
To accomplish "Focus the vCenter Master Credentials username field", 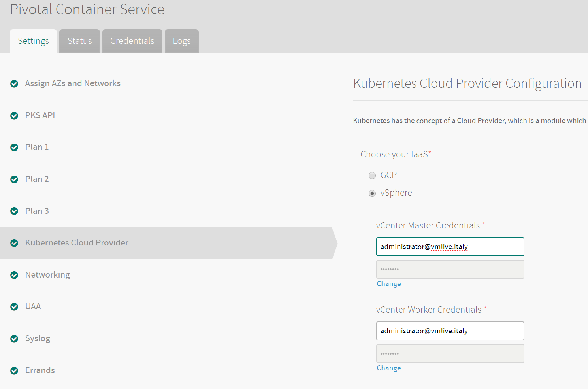I will (450, 247).
